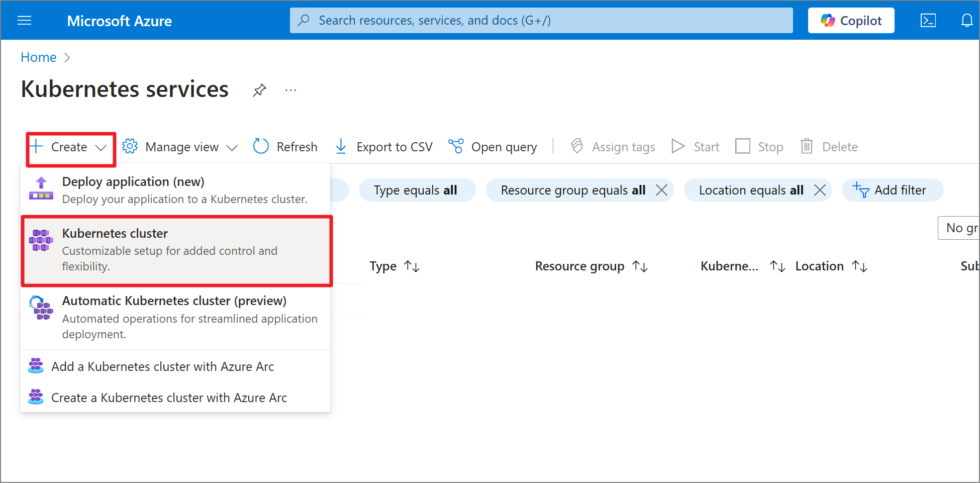This screenshot has height=483, width=980.
Task: Click Export to CSV
Action: click(x=383, y=147)
